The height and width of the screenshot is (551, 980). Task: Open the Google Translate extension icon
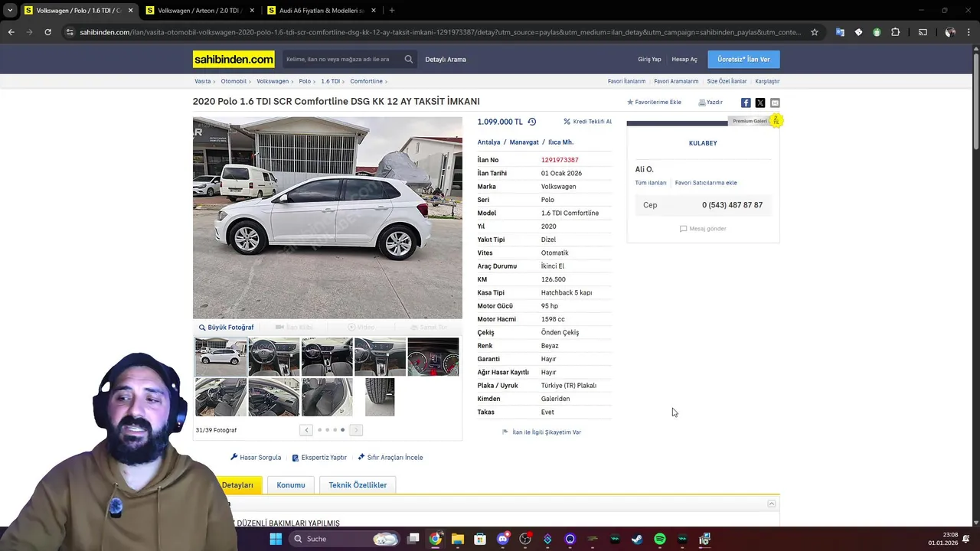tap(840, 32)
